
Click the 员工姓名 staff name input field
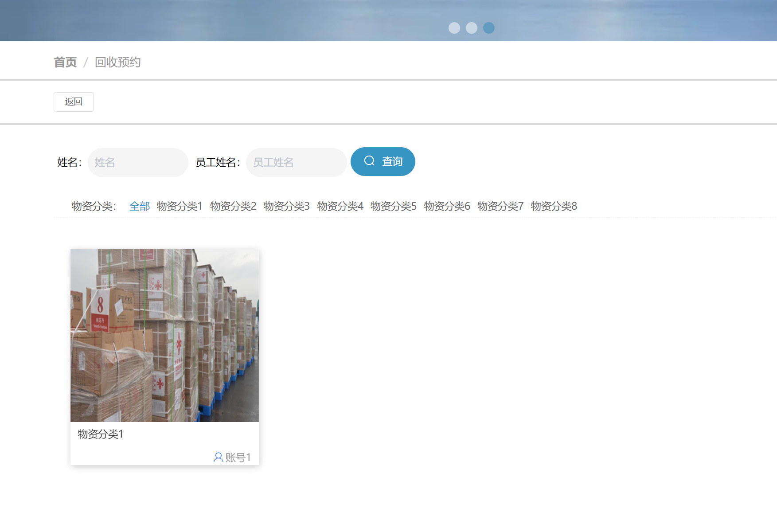[x=296, y=162]
